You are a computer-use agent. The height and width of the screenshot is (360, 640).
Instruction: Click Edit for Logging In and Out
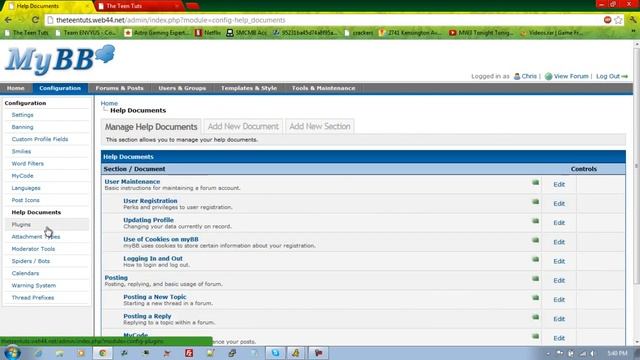559,261
